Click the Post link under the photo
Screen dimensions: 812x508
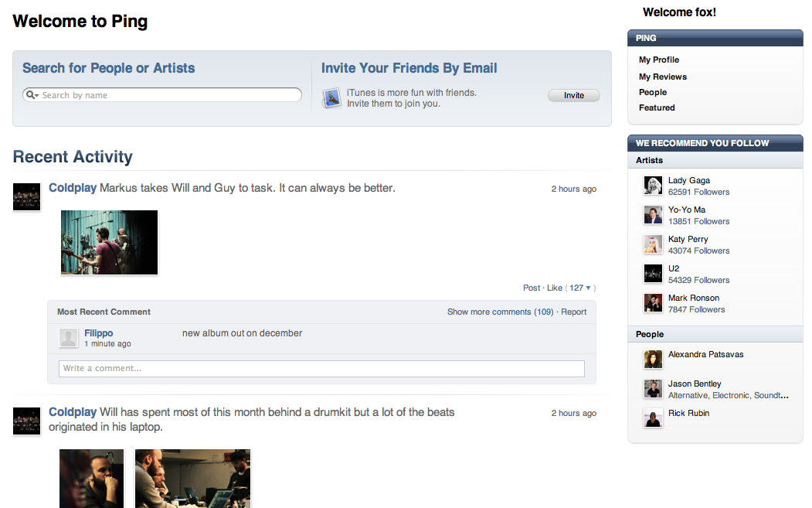(x=532, y=288)
